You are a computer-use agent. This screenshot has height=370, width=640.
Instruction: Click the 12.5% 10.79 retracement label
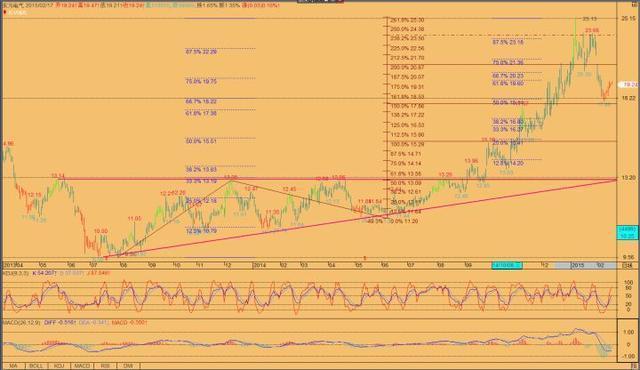pos(201,231)
